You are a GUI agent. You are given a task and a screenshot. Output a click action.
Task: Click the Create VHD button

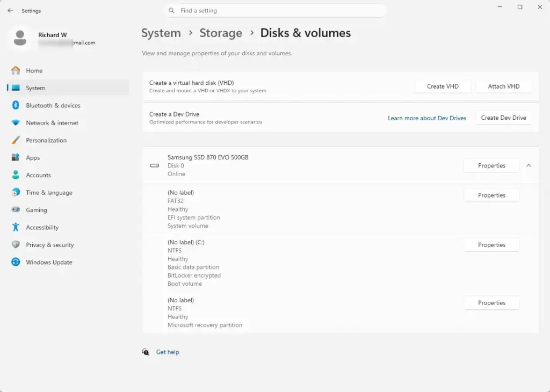443,86
